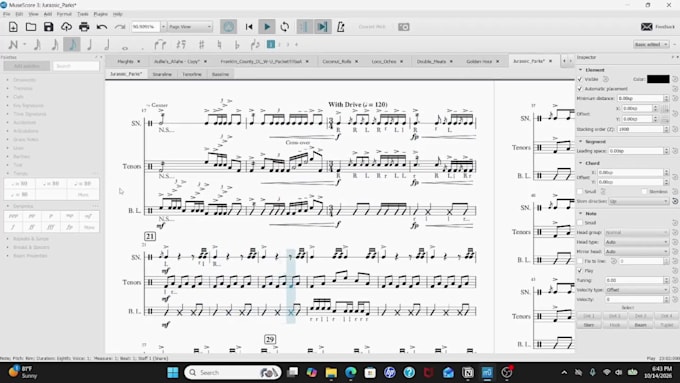Upload score online with the cloud icon
Image resolution: width=680 pixels, height=383 pixels.
pos(66,27)
